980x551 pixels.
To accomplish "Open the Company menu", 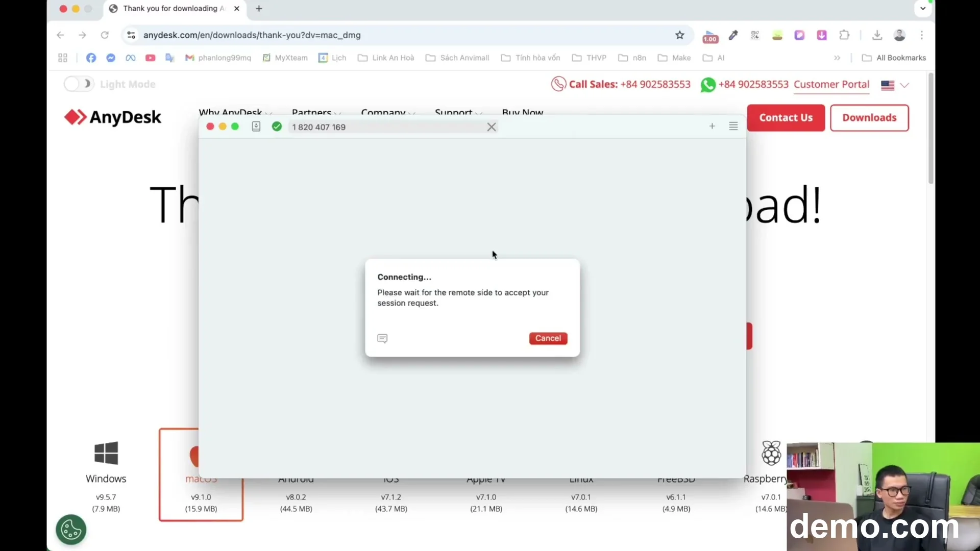I will (x=387, y=112).
